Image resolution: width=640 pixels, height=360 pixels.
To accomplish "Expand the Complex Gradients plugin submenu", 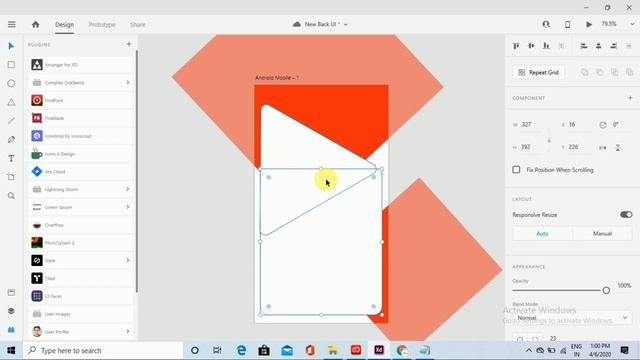I will click(128, 82).
